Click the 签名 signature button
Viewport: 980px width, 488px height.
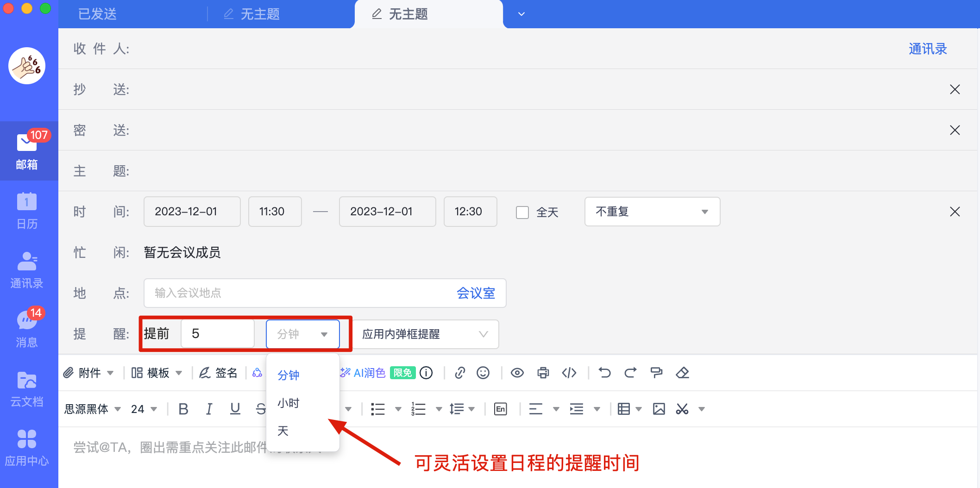[218, 373]
